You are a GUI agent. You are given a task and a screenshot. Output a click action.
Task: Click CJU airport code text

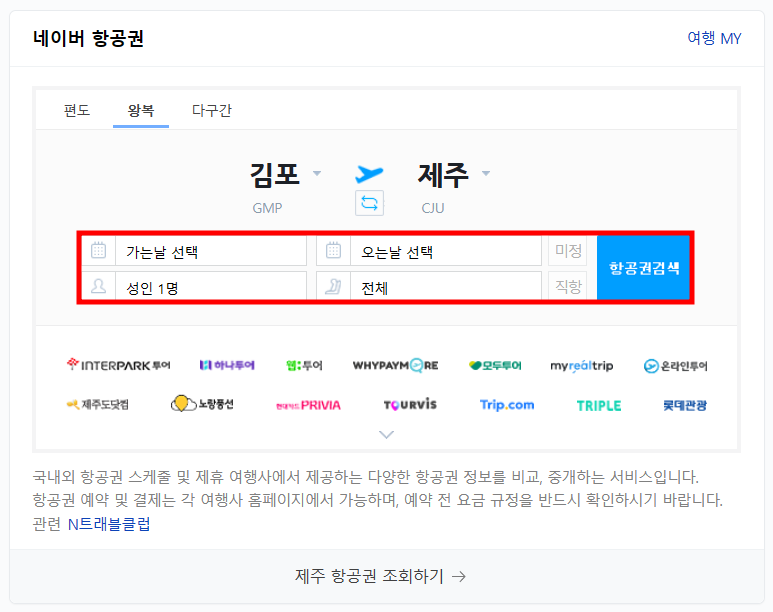coord(433,208)
